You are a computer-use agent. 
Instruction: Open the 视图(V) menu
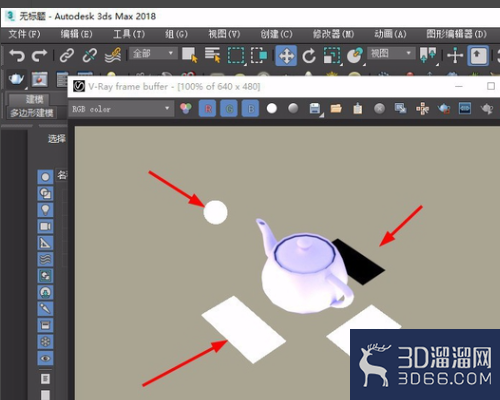tap(224, 34)
